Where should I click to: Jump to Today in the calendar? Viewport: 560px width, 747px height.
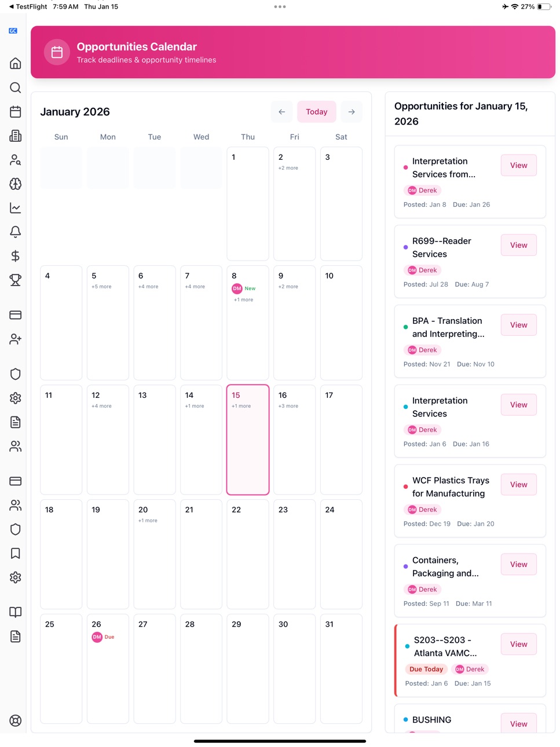pos(317,112)
